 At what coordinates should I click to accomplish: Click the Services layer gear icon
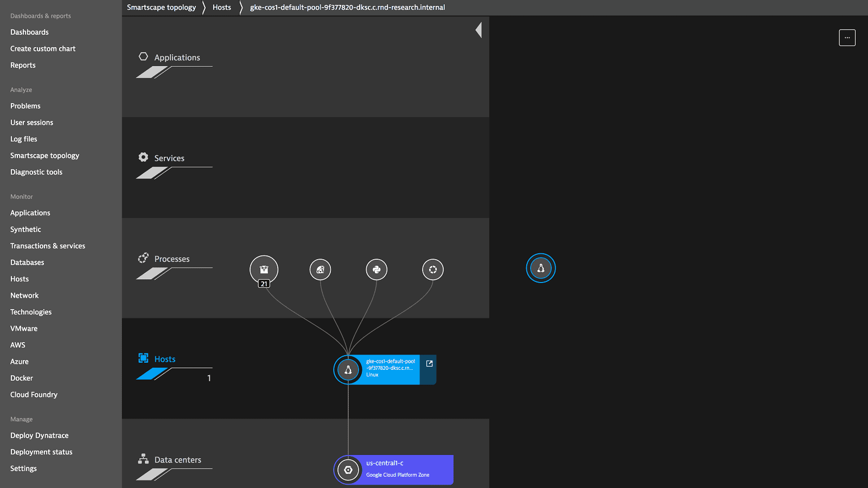143,157
